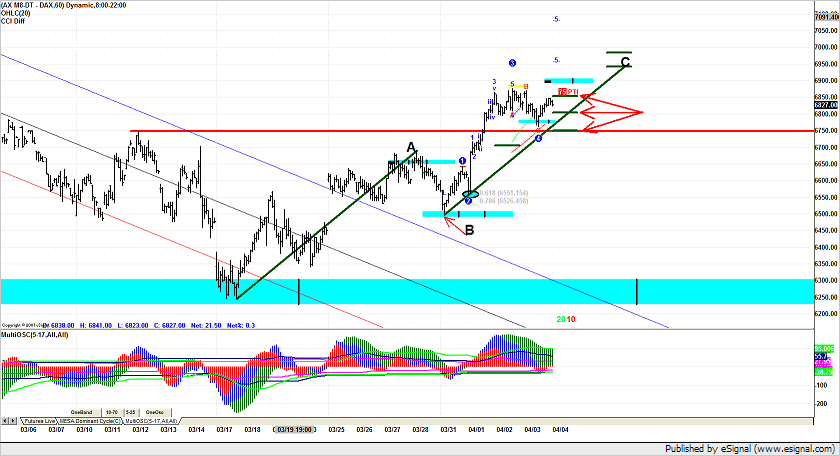Screen dimensions: 840x456
Task: Click the wave label A marker
Action: (411, 147)
